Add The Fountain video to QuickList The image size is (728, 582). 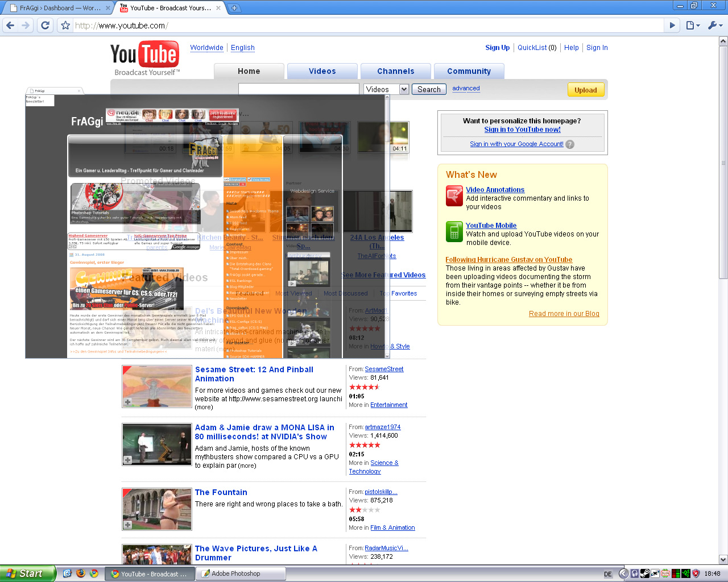coord(128,525)
